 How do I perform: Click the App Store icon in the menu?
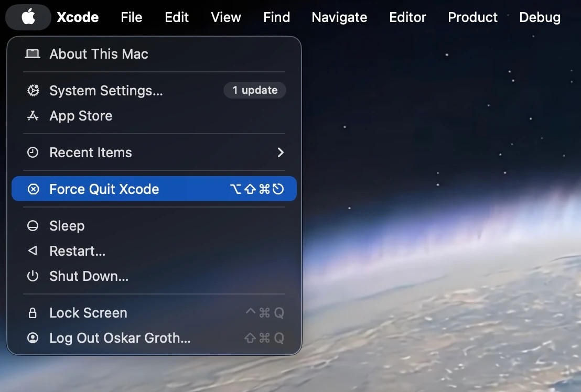[33, 116]
